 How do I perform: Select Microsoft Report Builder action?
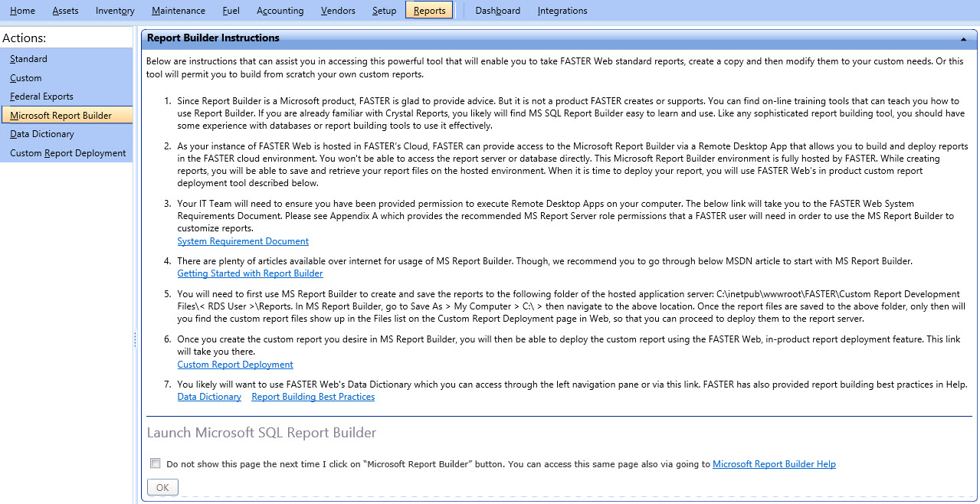(x=67, y=116)
